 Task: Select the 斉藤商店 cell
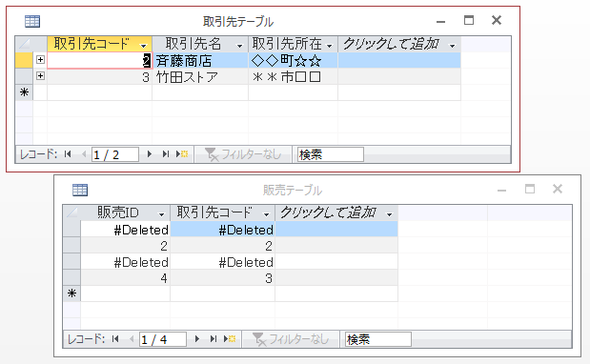click(x=200, y=60)
